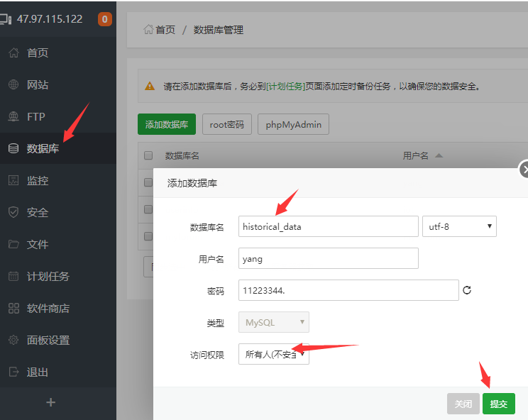Tick the first database row checkbox
The image size is (528, 420).
click(x=148, y=182)
